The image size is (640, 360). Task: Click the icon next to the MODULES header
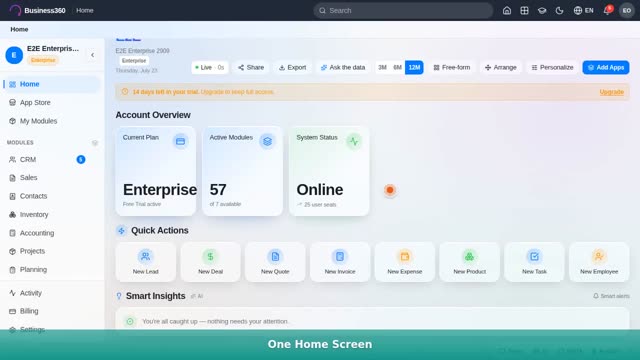point(95,143)
